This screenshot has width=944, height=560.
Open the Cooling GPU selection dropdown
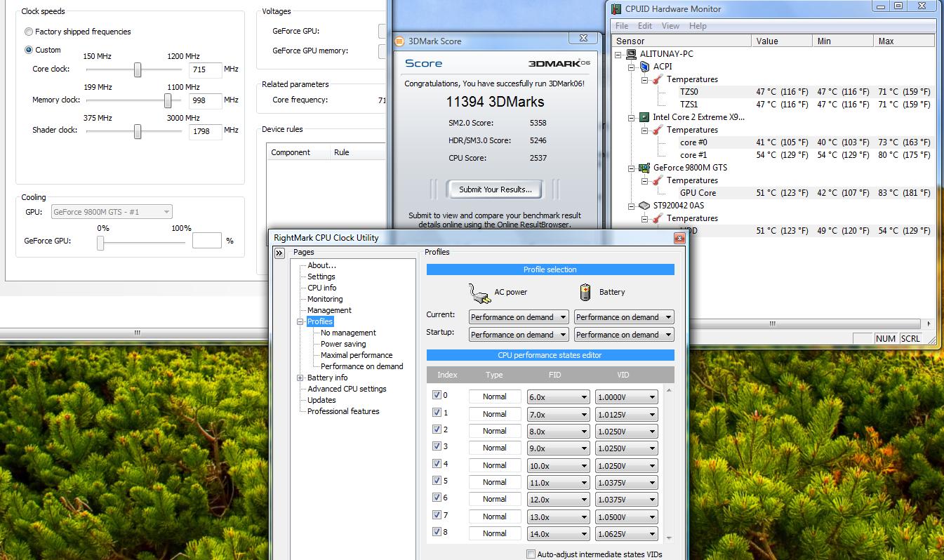112,212
